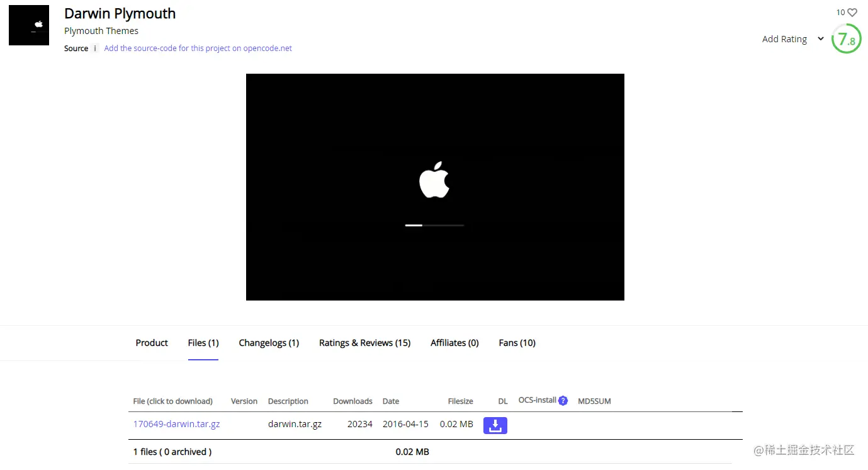The image size is (868, 470).
Task: Click the MD5SUM column header
Action: point(594,401)
